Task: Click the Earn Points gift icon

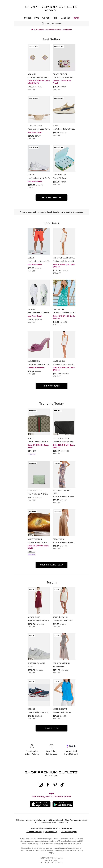Action: tap(51, 746)
